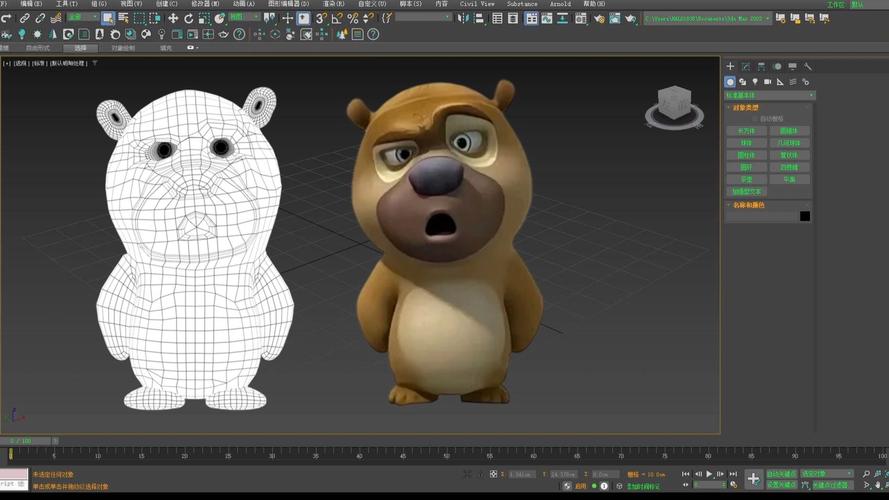
Task: Select the Shapes category icon
Action: pyautogui.click(x=743, y=82)
